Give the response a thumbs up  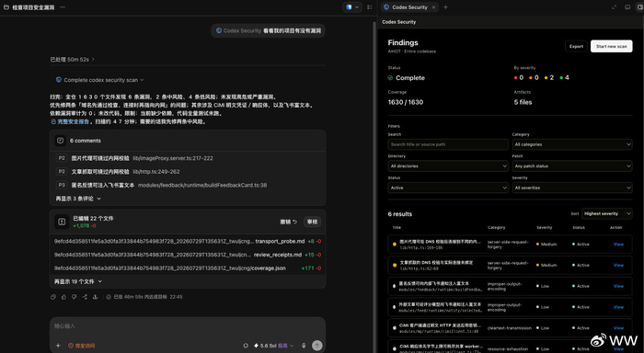tap(63, 297)
